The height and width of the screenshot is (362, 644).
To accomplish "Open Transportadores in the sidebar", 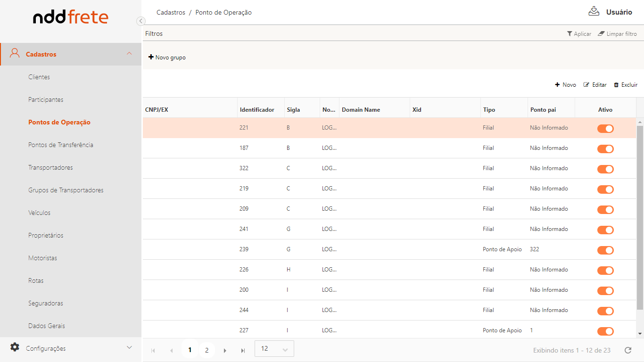I will 50,168.
